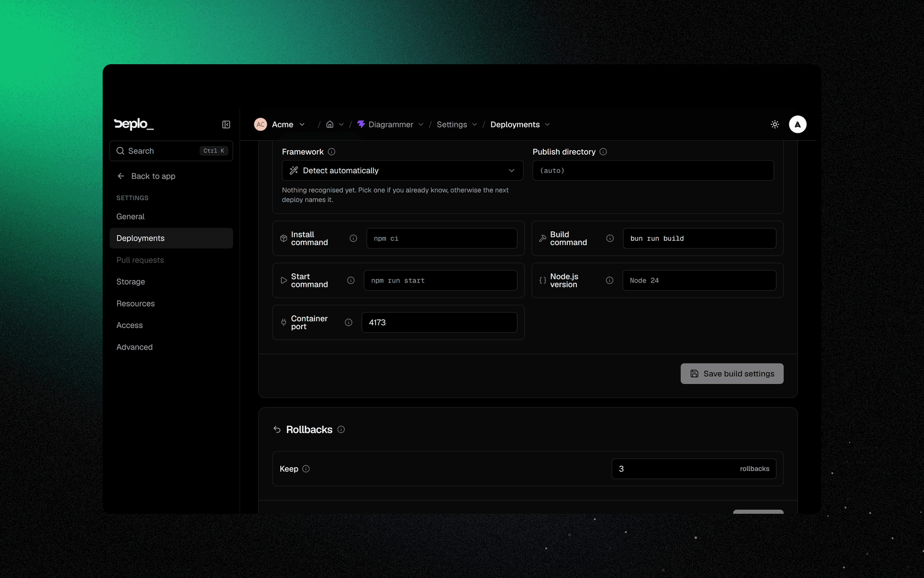Click the Back to app arrow
Screen dimensions: 924x578
coord(121,176)
